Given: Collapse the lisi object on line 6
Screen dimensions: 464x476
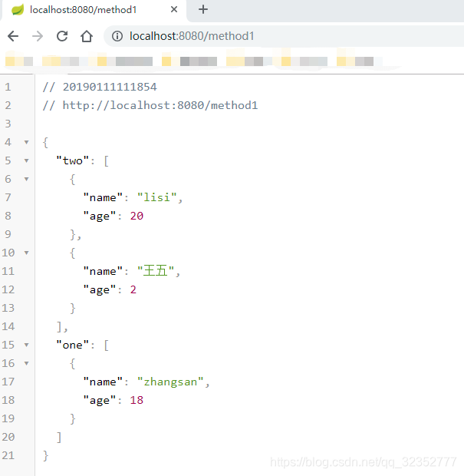Looking at the screenshot, I should (x=26, y=179).
